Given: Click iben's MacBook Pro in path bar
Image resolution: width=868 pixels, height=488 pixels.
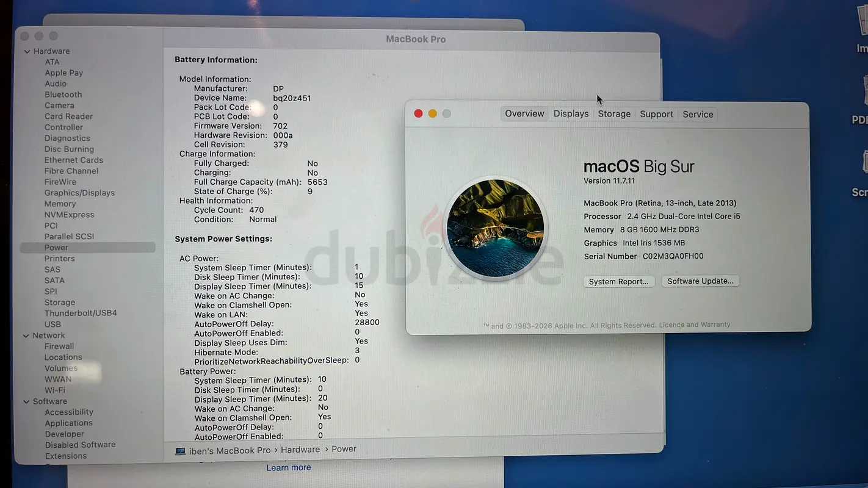Looking at the screenshot, I should pos(230,451).
